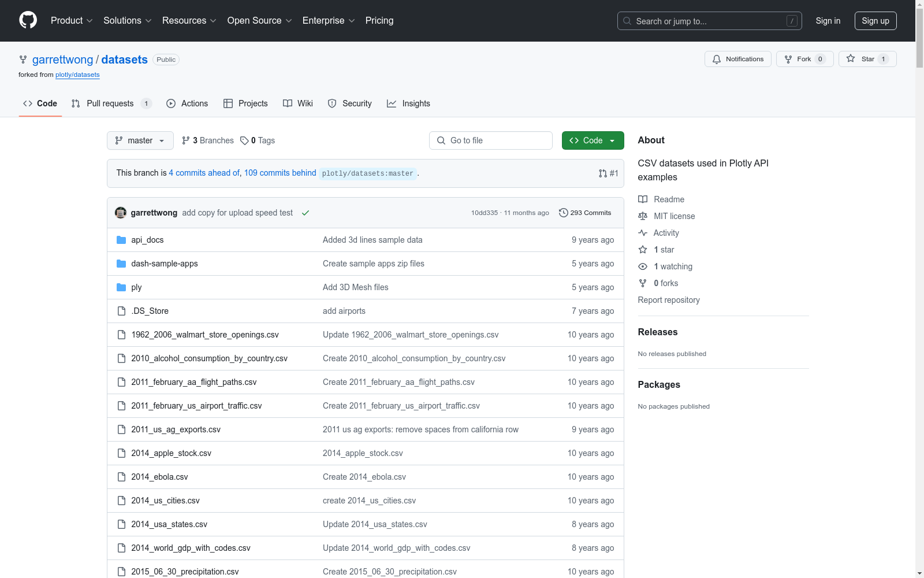Open the 2011_february_us_airport_traffic.csv file
924x578 pixels.
pyautogui.click(x=196, y=406)
